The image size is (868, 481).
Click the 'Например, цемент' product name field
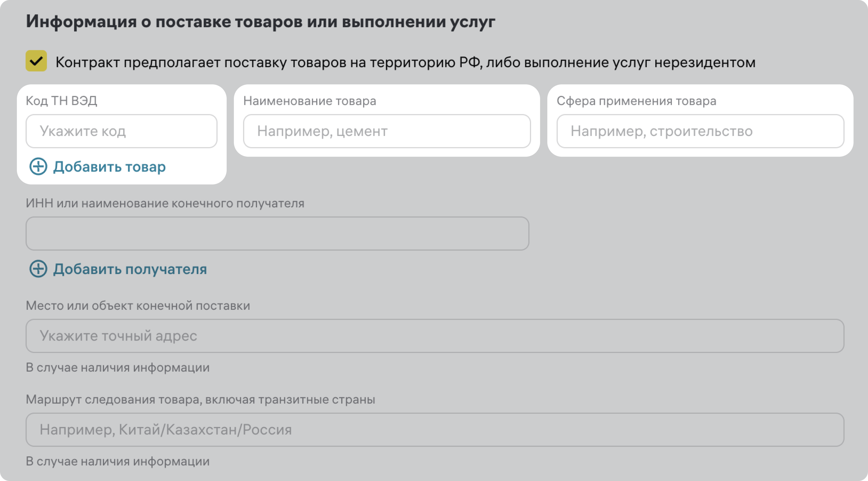point(386,131)
